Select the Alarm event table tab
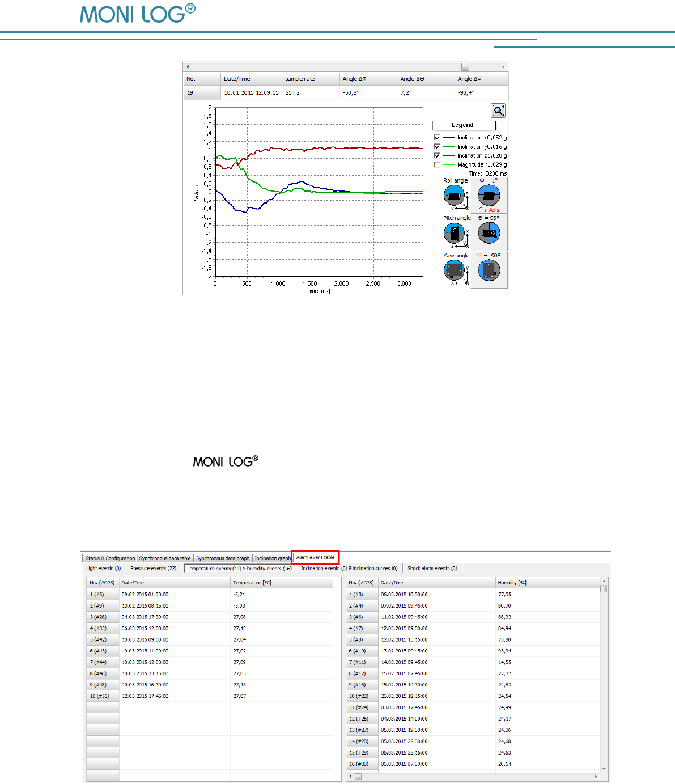 coord(315,557)
